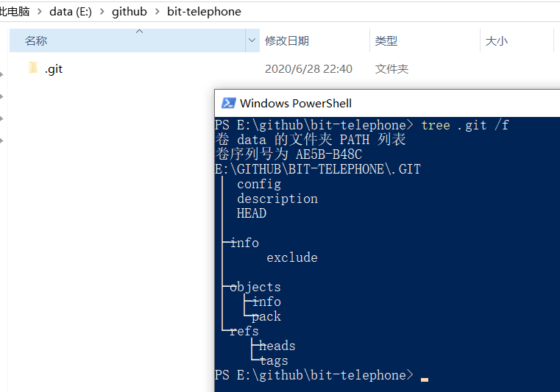This screenshot has width=560, height=392.
Task: Click bit-telephone in address breadcrumb
Action: pos(204,12)
